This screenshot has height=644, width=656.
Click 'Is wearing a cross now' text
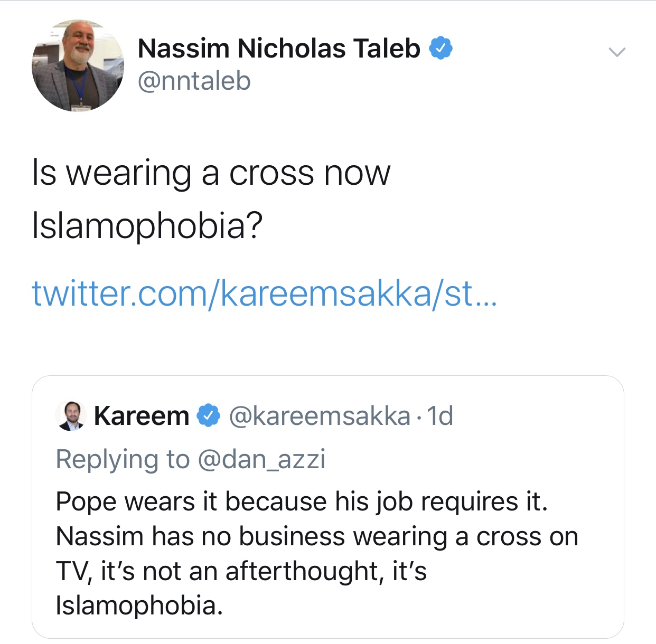pyautogui.click(x=211, y=173)
